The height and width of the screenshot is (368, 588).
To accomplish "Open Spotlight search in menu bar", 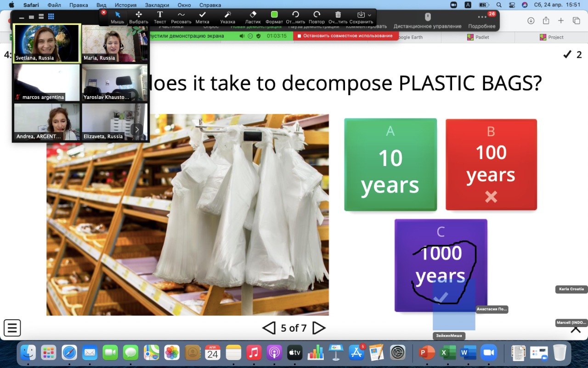I will point(499,5).
